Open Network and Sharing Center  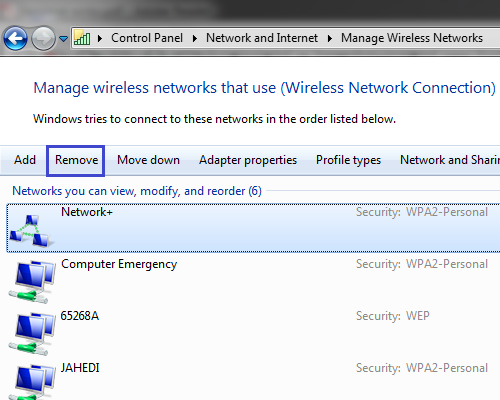click(x=450, y=160)
